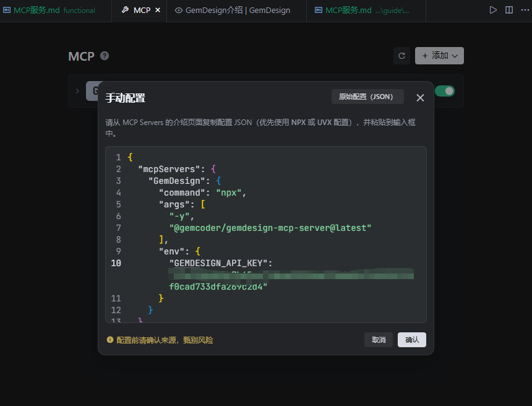Viewport: 532px width, 406px height.
Task: Click the refresh icon beside 添加 button
Action: (x=401, y=56)
